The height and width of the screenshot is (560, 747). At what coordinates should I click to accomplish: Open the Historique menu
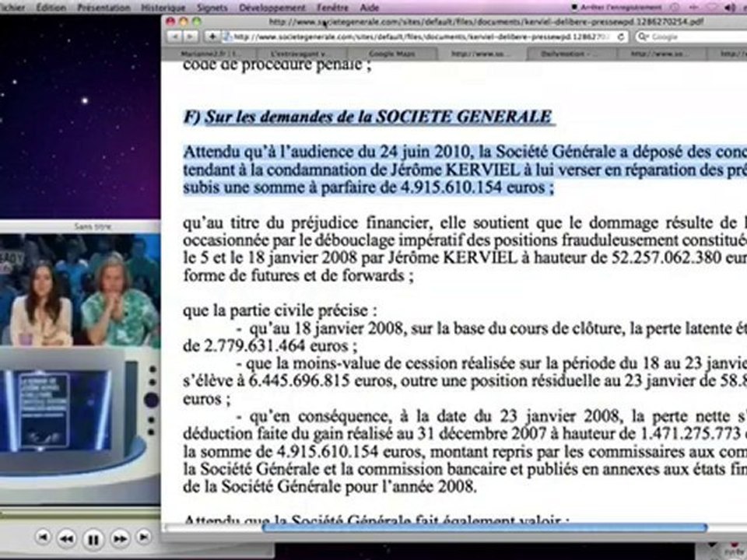pyautogui.click(x=163, y=8)
